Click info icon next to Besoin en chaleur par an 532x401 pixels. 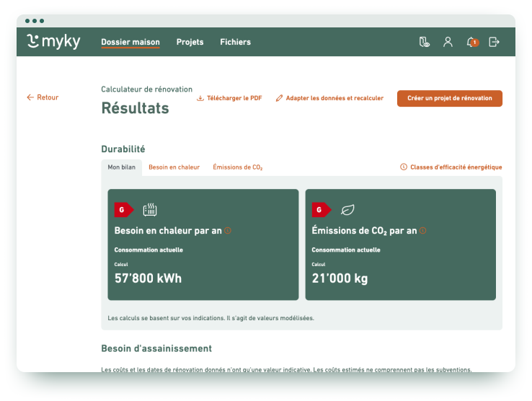tap(228, 231)
